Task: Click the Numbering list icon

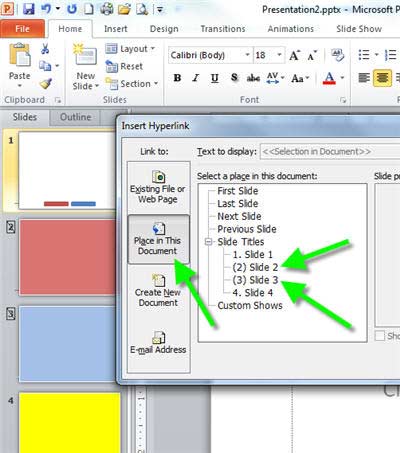Action: [390, 55]
